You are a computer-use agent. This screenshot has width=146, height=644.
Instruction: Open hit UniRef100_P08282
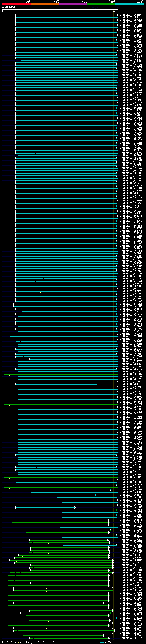(x=131, y=156)
